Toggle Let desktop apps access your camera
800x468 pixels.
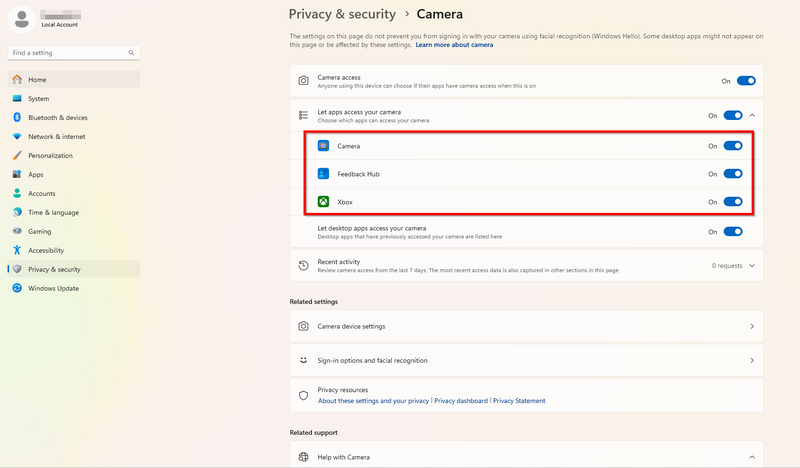pos(733,232)
